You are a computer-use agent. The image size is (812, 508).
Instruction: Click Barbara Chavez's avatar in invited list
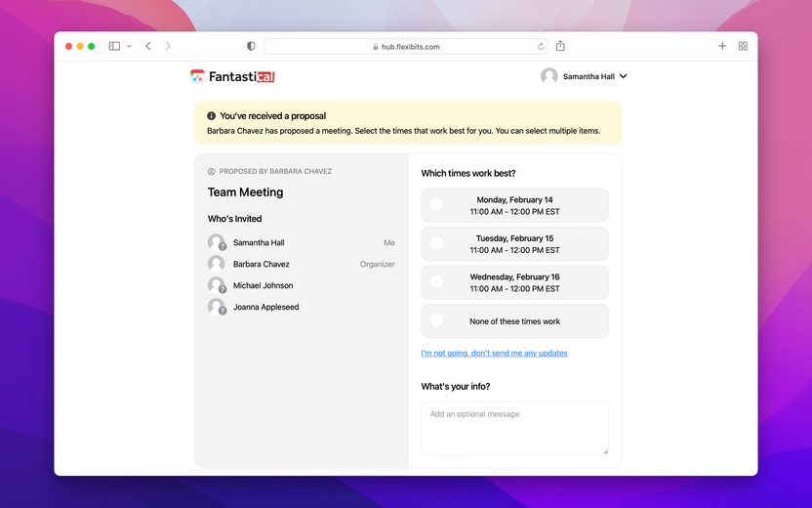pyautogui.click(x=217, y=264)
